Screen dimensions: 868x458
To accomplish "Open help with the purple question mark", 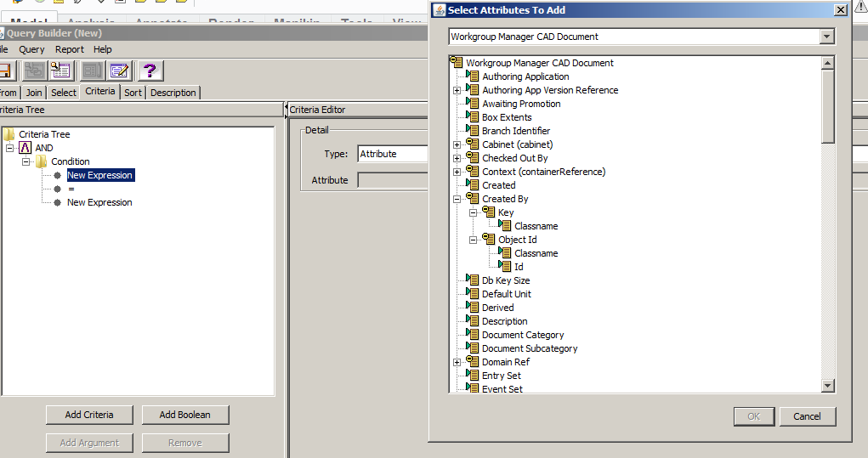I will click(x=150, y=71).
